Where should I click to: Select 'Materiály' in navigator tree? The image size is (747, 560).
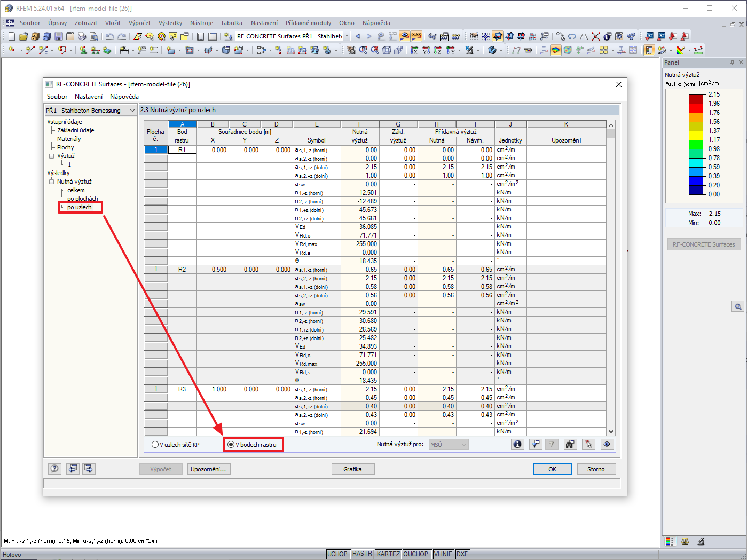click(69, 139)
